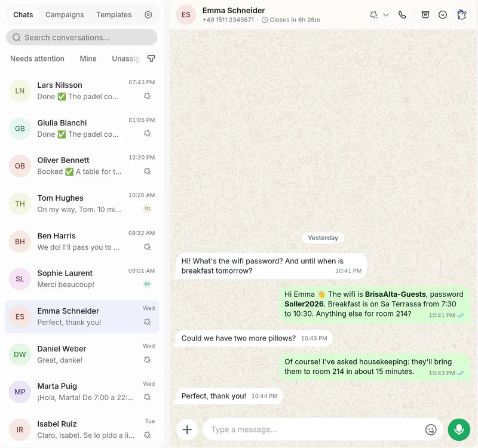Open Daniel Weber conversation
Viewport: 478px width, 448px height.
82,354
